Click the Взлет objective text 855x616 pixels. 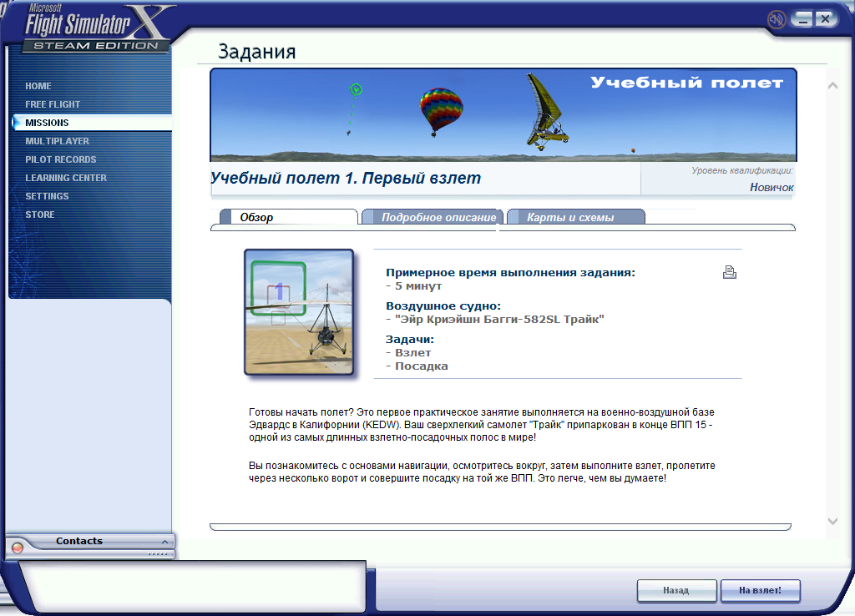pyautogui.click(x=412, y=353)
